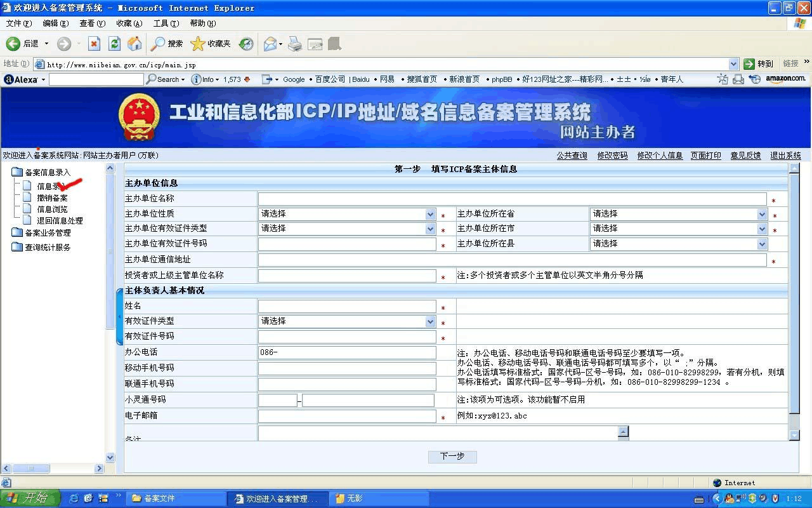Click the form's vertical scrollbar down arrow

[794, 435]
